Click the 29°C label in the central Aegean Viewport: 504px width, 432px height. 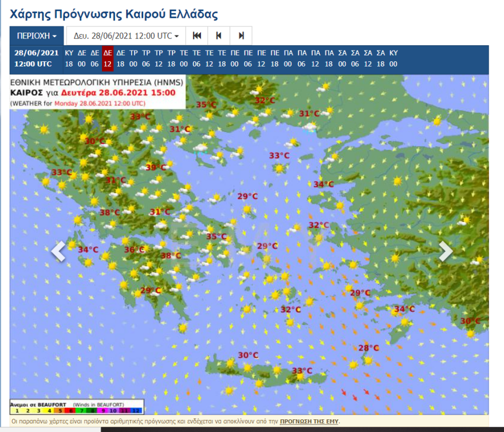(266, 246)
